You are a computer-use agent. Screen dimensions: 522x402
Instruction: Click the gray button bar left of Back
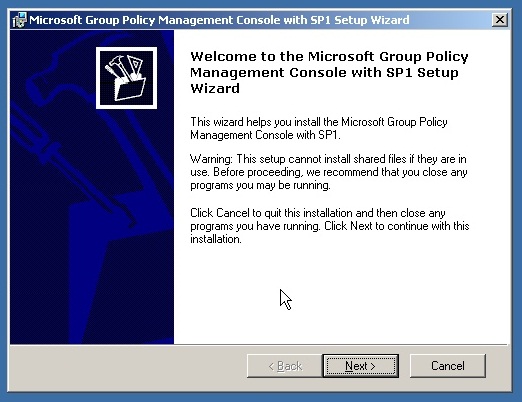(x=128, y=367)
